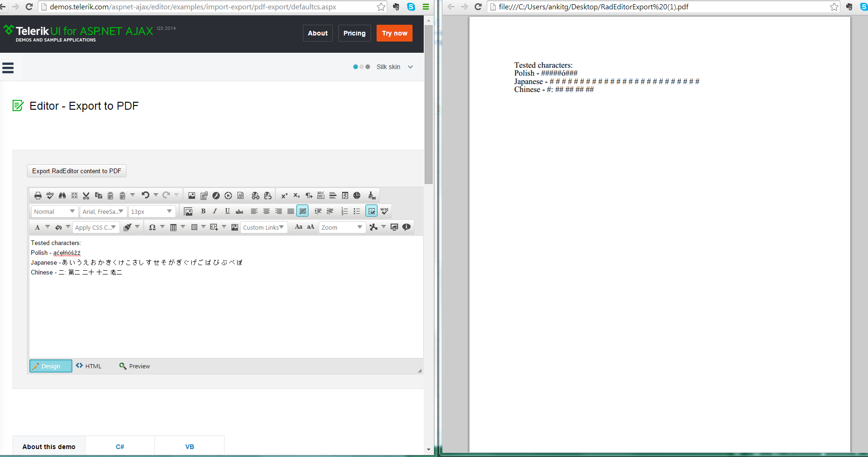Screen dimensions: 868x457
Task: Open the Hyperlink Manager tool
Action: 255,196
